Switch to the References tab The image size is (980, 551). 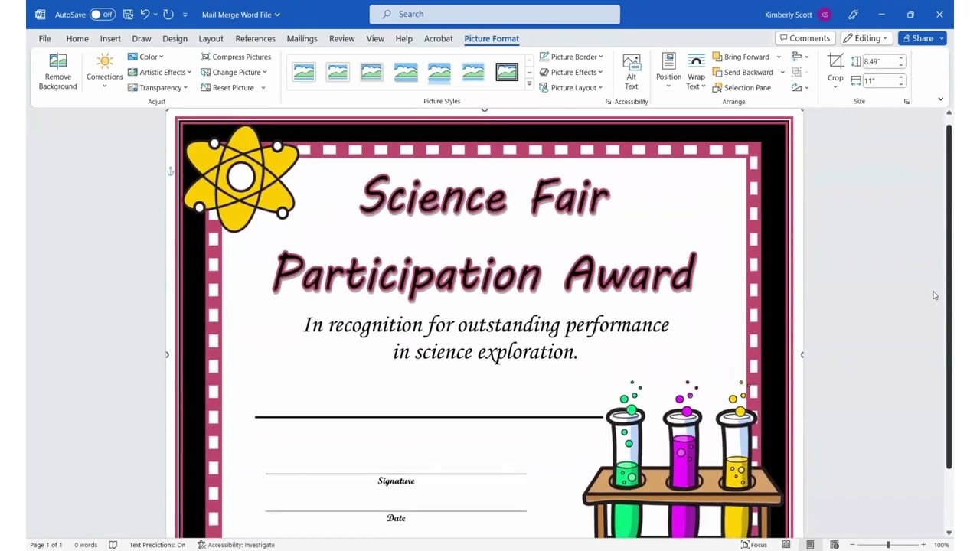click(255, 38)
